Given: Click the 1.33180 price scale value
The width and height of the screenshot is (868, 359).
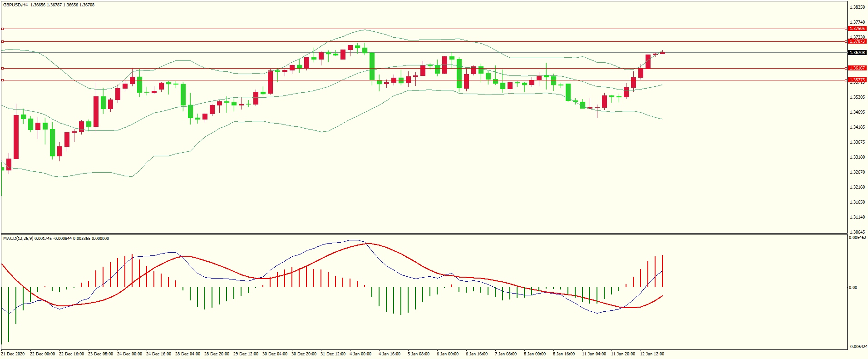Looking at the screenshot, I should click(857, 157).
